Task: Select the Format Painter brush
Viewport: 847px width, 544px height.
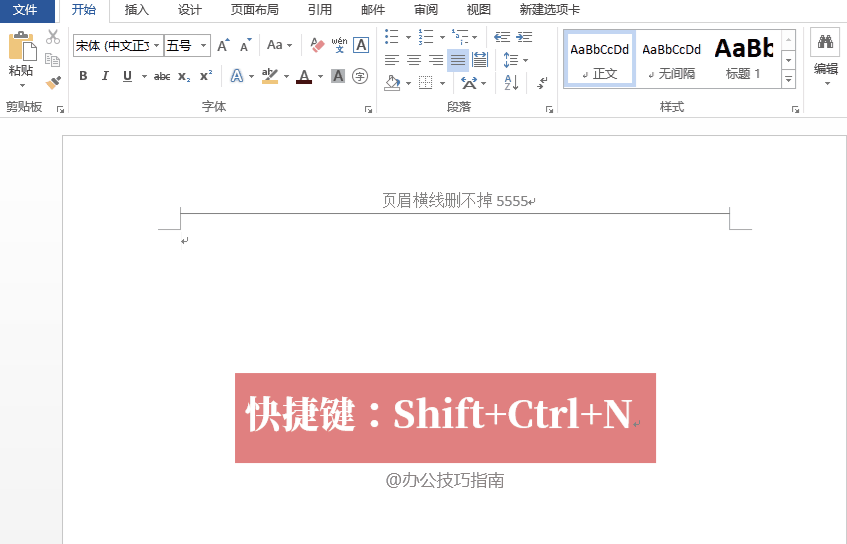Action: click(53, 82)
